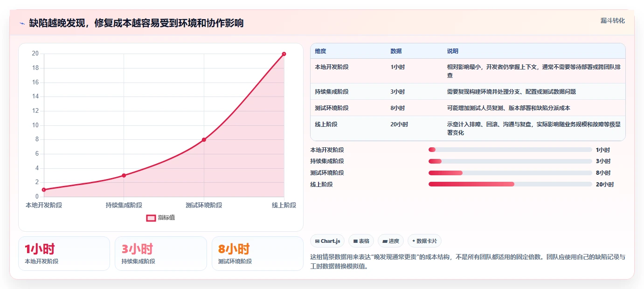
Task: Click the y-axis value 10
Action: coord(35,125)
